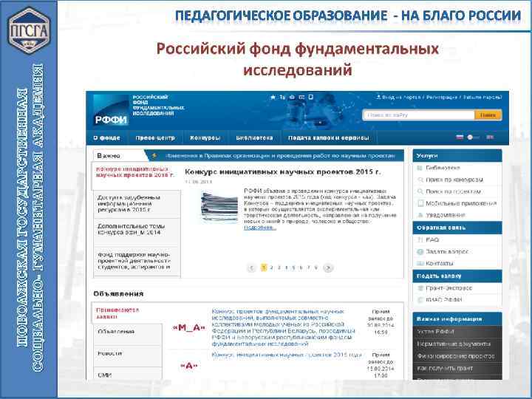
Task: Select the Объявления tab in announcements
Action: click(x=128, y=334)
